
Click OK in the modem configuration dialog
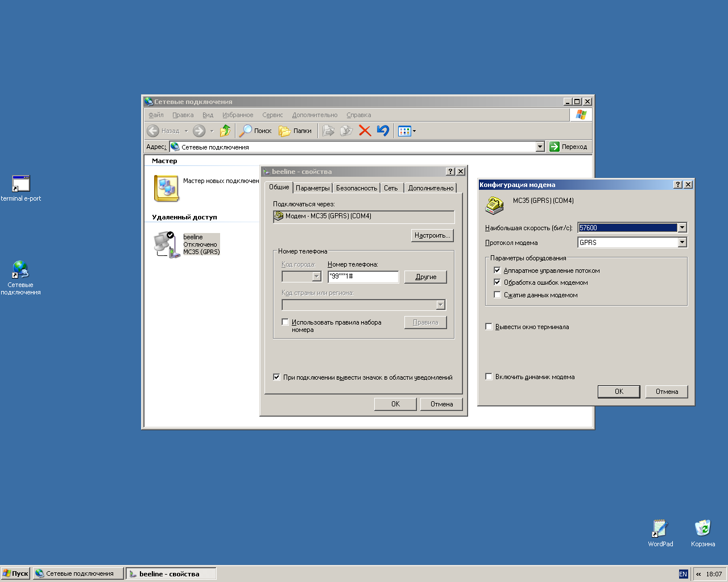619,392
